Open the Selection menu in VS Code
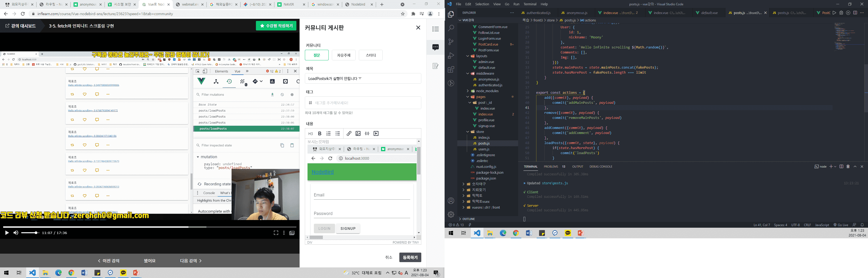The width and height of the screenshot is (868, 278). click(x=482, y=4)
